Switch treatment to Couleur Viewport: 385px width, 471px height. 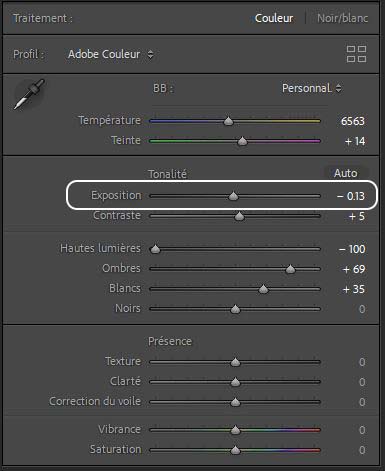[274, 18]
